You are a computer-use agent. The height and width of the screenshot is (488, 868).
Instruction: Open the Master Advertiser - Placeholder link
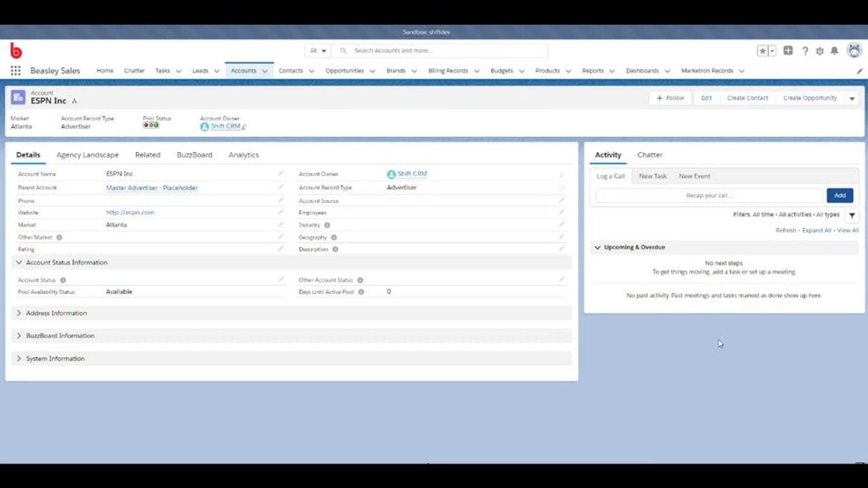(152, 188)
